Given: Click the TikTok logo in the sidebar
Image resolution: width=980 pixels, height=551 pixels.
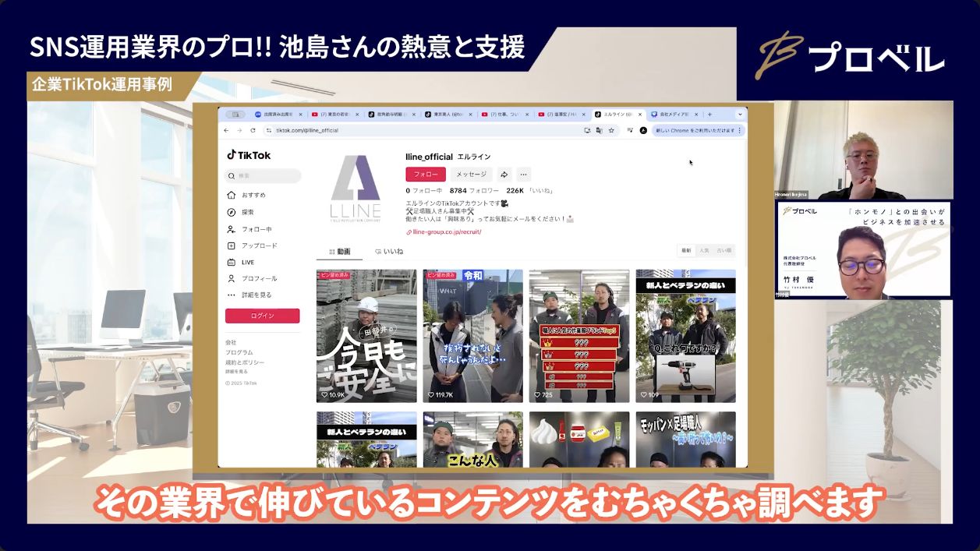Looking at the screenshot, I should (249, 155).
